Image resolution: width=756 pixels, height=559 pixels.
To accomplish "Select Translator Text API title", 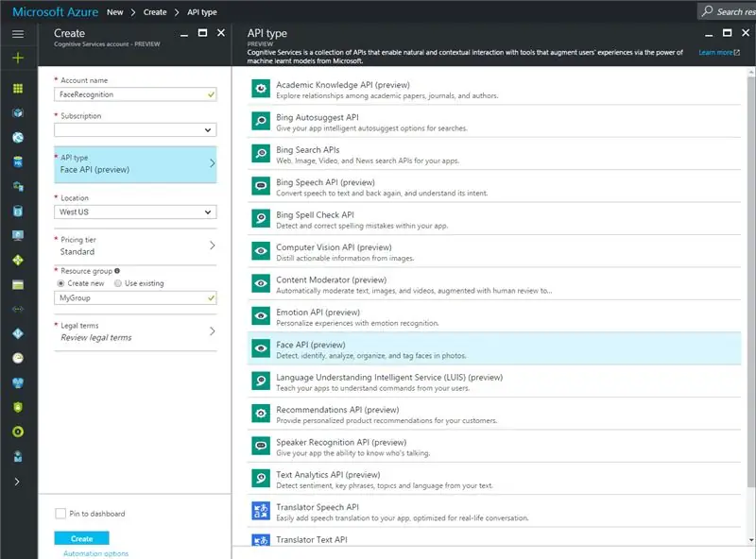I will pyautogui.click(x=312, y=540).
